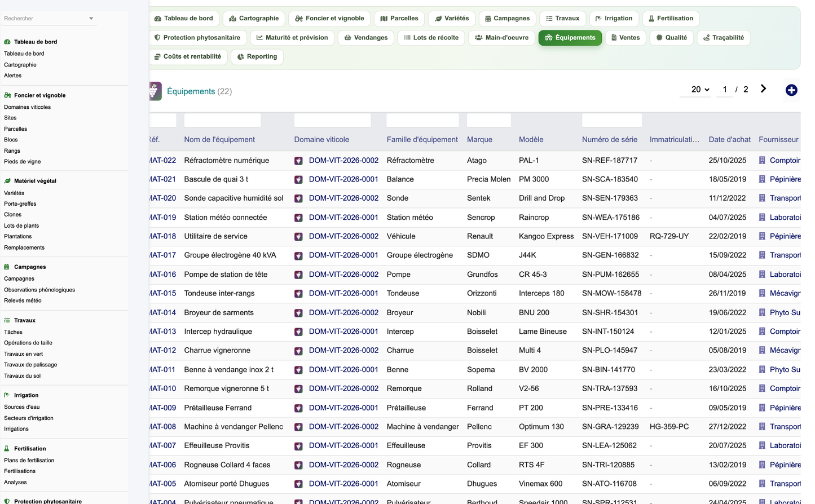Click the Nom de l'équipement filter field
Screen dimensions: 815x504
222,120
